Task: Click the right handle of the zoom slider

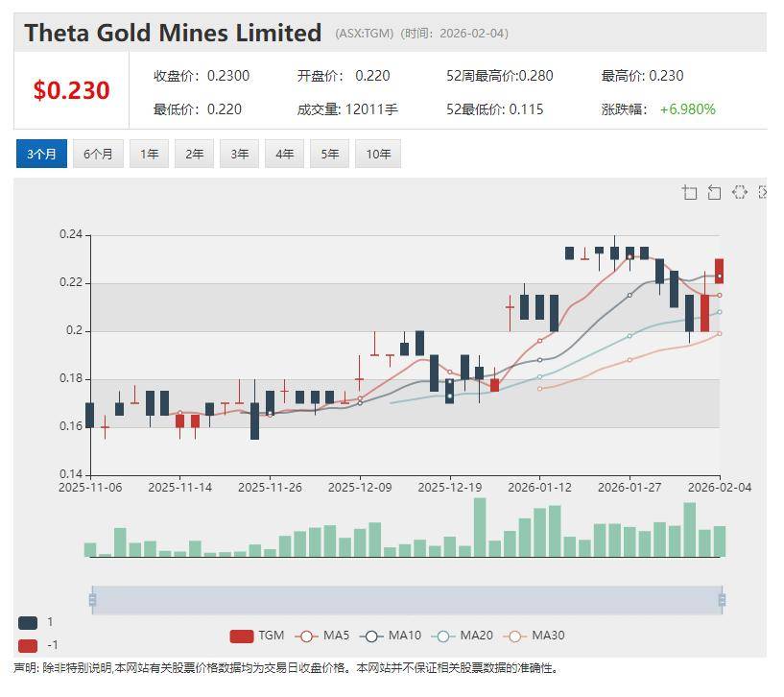Action: coord(721,600)
